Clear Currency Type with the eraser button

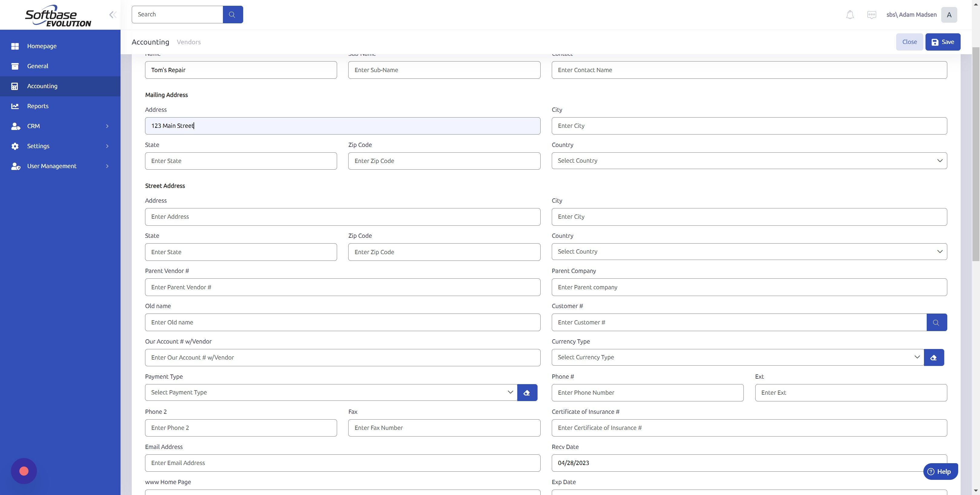click(934, 357)
